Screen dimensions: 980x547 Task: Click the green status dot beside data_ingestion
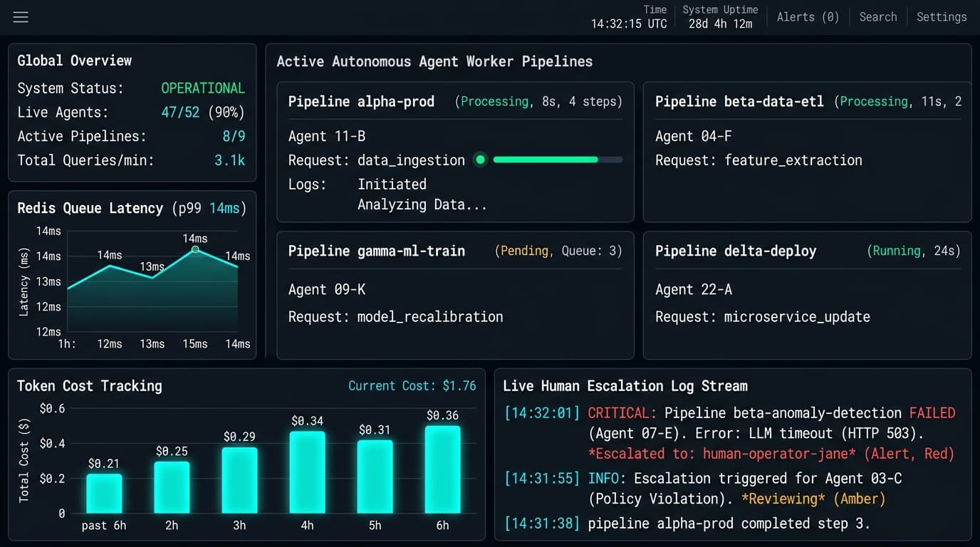(480, 160)
